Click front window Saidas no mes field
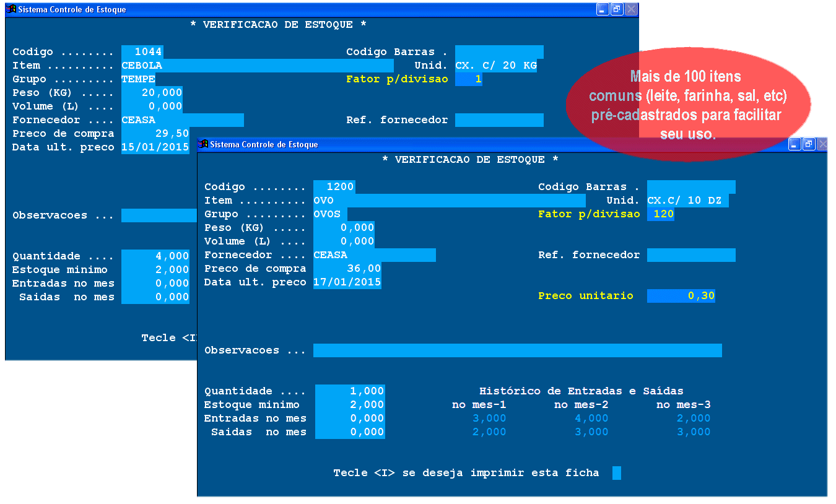This screenshot has height=504, width=836. click(350, 432)
